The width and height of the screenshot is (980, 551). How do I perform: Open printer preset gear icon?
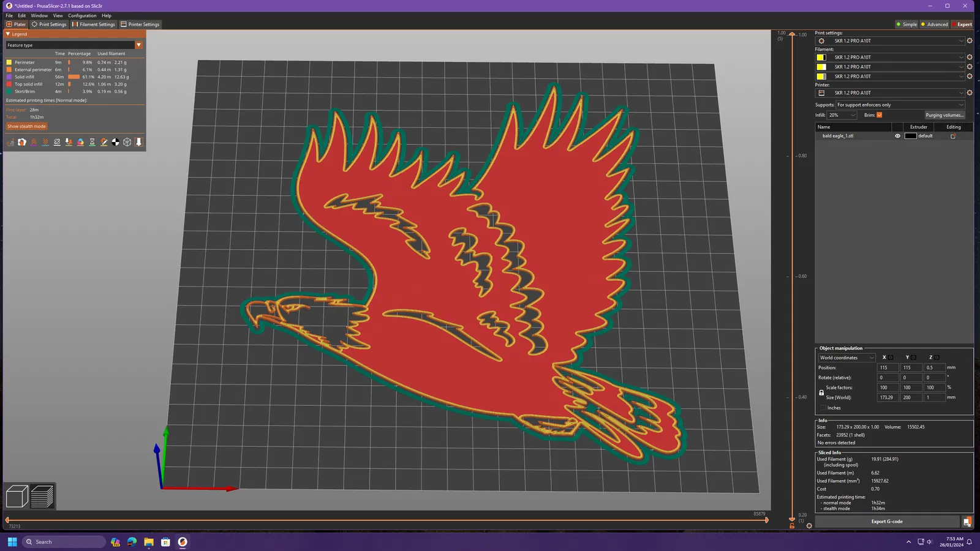(x=970, y=93)
